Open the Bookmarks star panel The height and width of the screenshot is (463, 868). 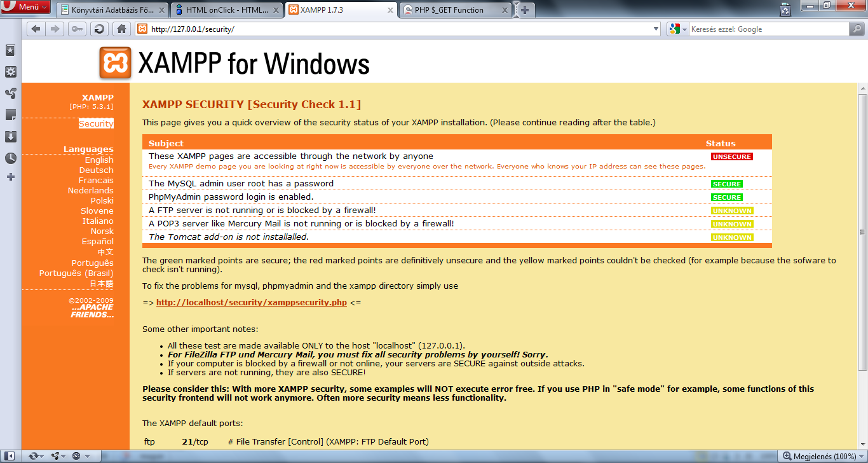(10, 50)
